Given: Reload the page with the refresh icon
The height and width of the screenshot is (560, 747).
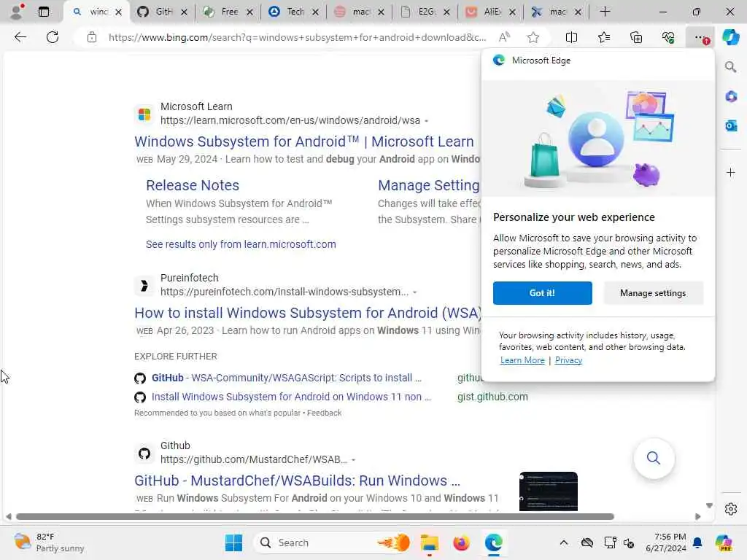Looking at the screenshot, I should tap(53, 37).
